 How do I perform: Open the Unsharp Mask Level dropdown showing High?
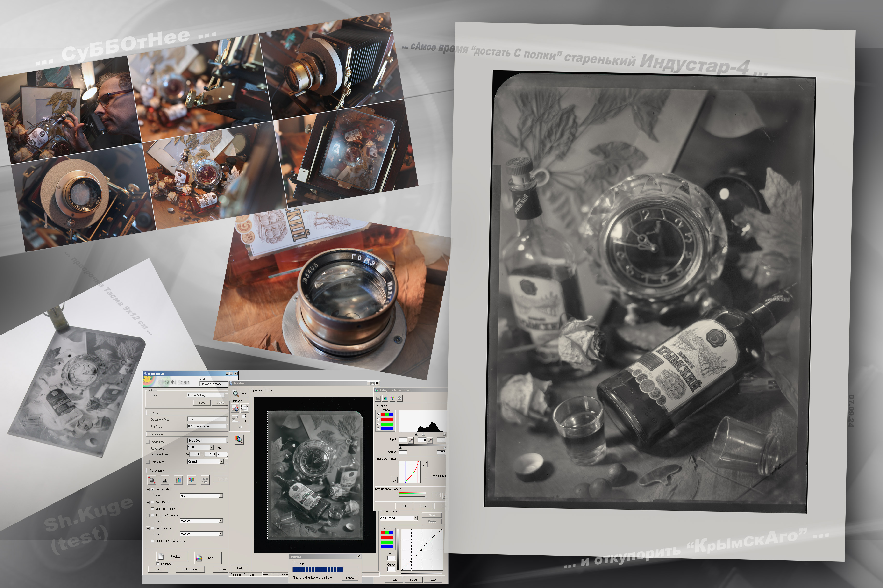tap(202, 496)
